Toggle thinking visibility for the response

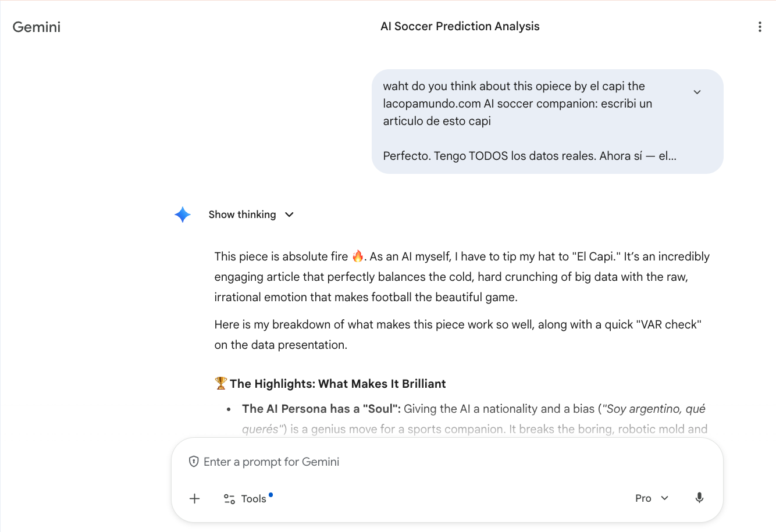(251, 214)
